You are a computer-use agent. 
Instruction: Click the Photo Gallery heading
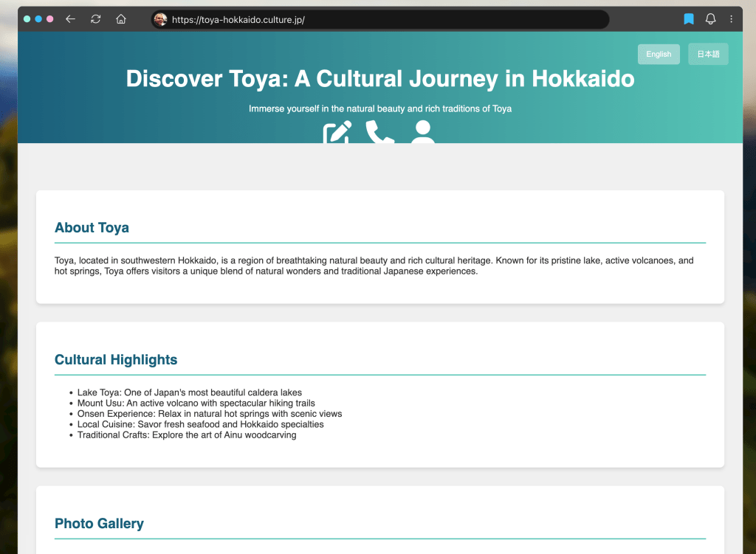point(99,524)
